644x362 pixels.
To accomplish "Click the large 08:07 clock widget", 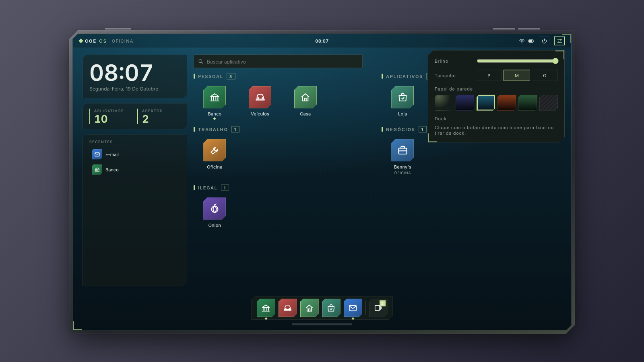I will point(121,73).
